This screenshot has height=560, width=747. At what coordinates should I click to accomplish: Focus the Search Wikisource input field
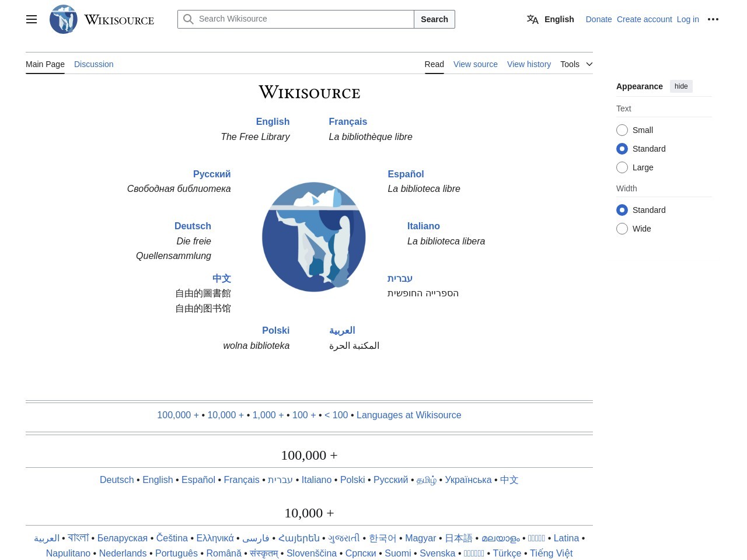[296, 19]
